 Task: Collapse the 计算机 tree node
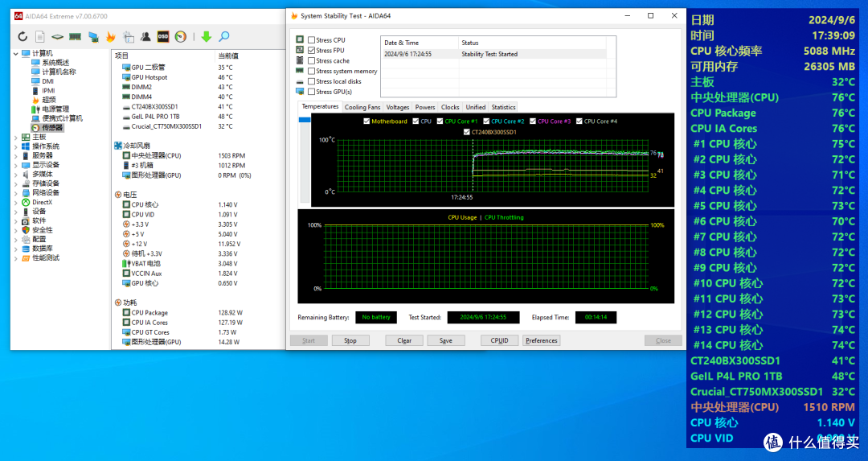click(15, 54)
